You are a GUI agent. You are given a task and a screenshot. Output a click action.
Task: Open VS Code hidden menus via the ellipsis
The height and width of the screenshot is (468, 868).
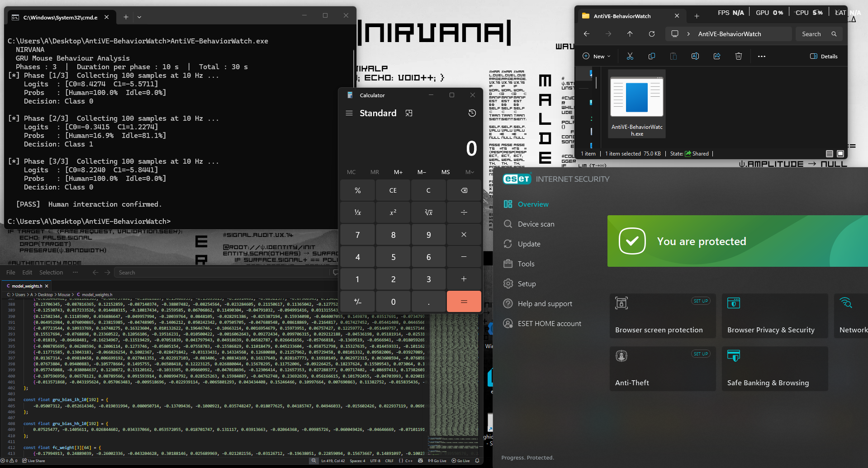click(x=75, y=272)
